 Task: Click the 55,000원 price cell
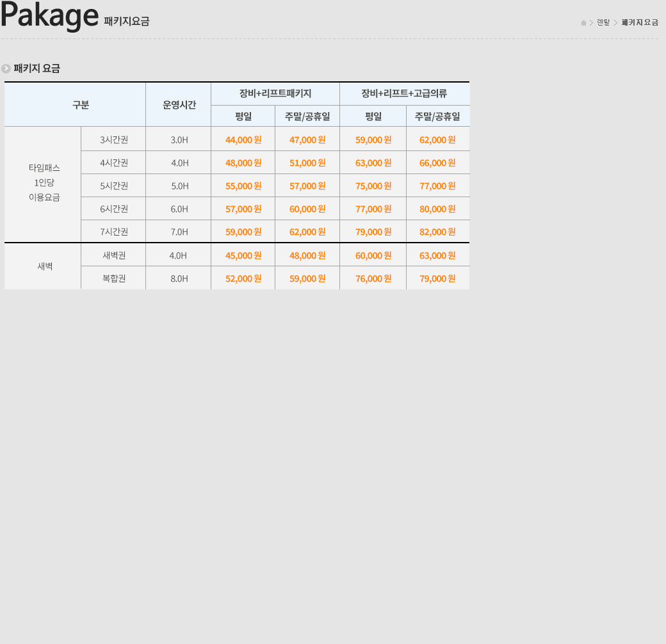coord(243,186)
